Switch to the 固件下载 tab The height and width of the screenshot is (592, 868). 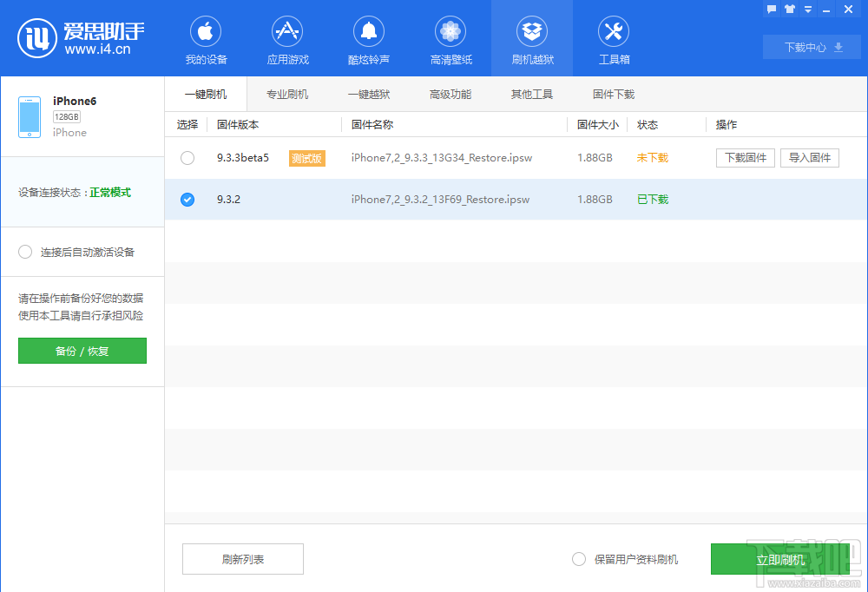point(613,93)
